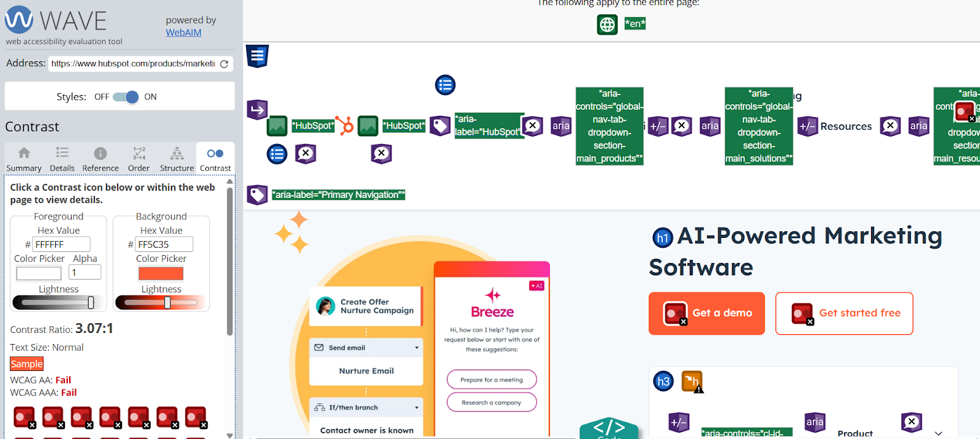Click Prepare for a meeting suggestion
This screenshot has width=980, height=439.
pyautogui.click(x=492, y=380)
